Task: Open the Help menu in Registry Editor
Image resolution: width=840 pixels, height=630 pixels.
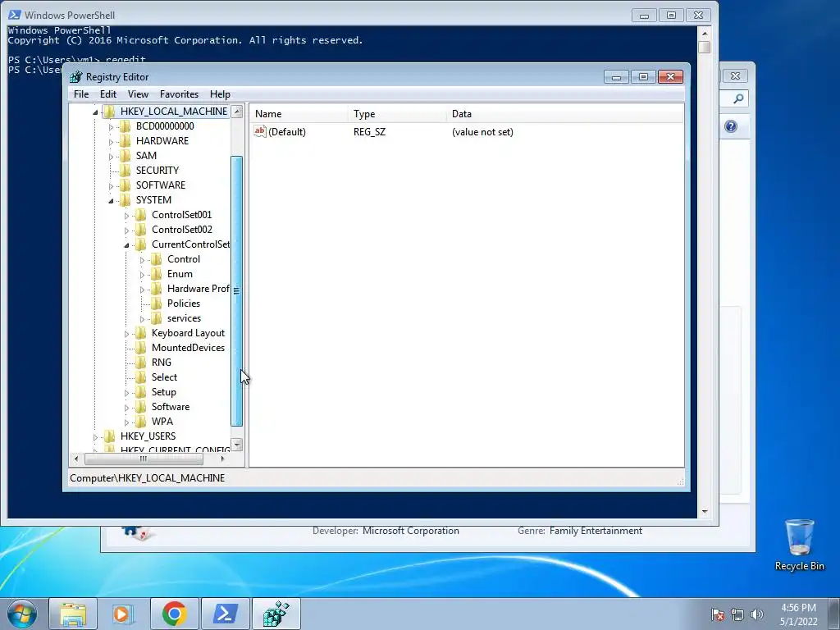Action: click(x=220, y=94)
